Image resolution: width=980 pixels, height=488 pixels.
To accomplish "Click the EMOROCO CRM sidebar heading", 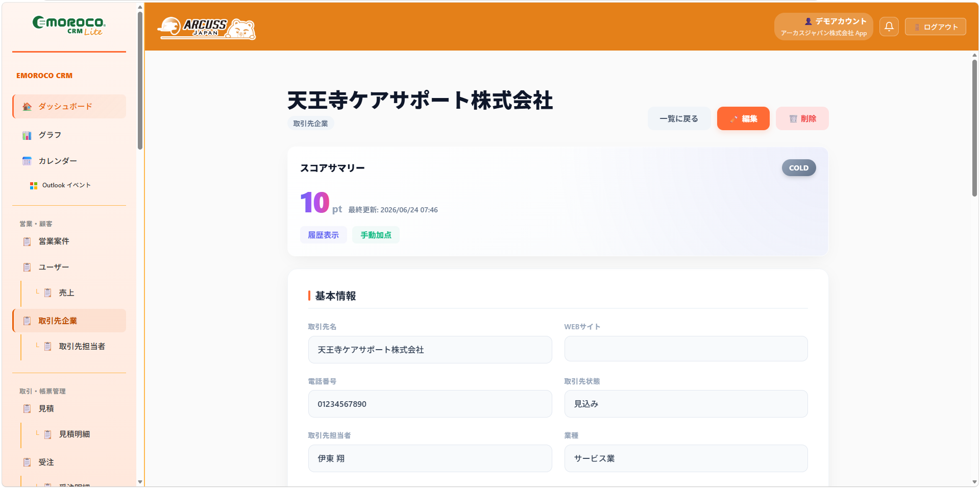I will click(x=44, y=76).
